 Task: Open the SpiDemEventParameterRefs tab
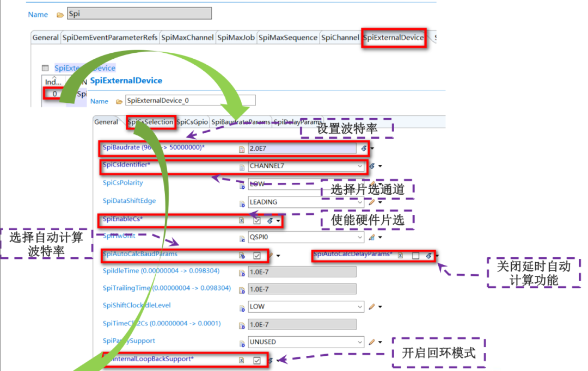(110, 38)
